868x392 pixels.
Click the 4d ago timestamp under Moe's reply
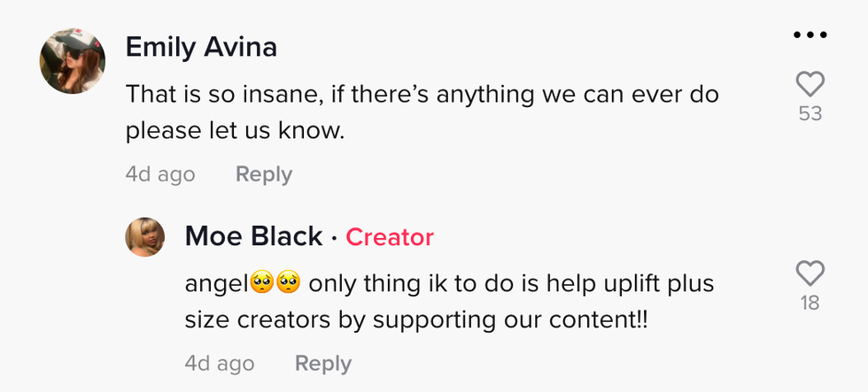[x=220, y=364]
